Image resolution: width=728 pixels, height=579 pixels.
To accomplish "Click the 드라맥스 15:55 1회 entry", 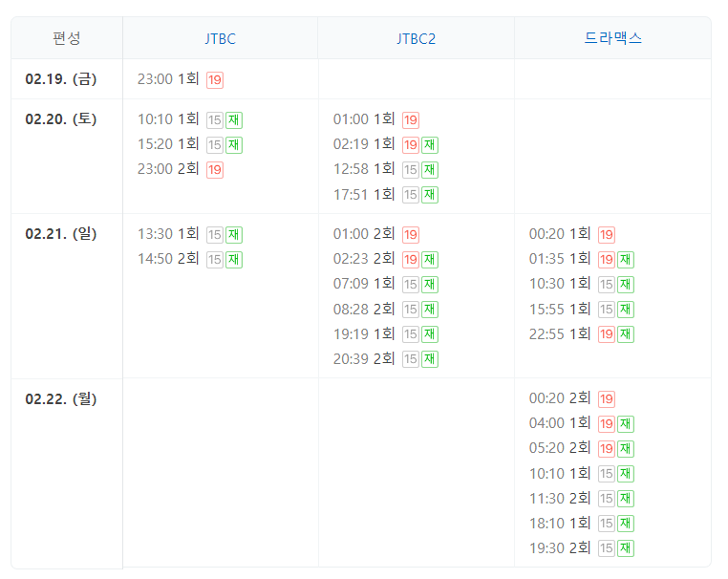I will (560, 309).
